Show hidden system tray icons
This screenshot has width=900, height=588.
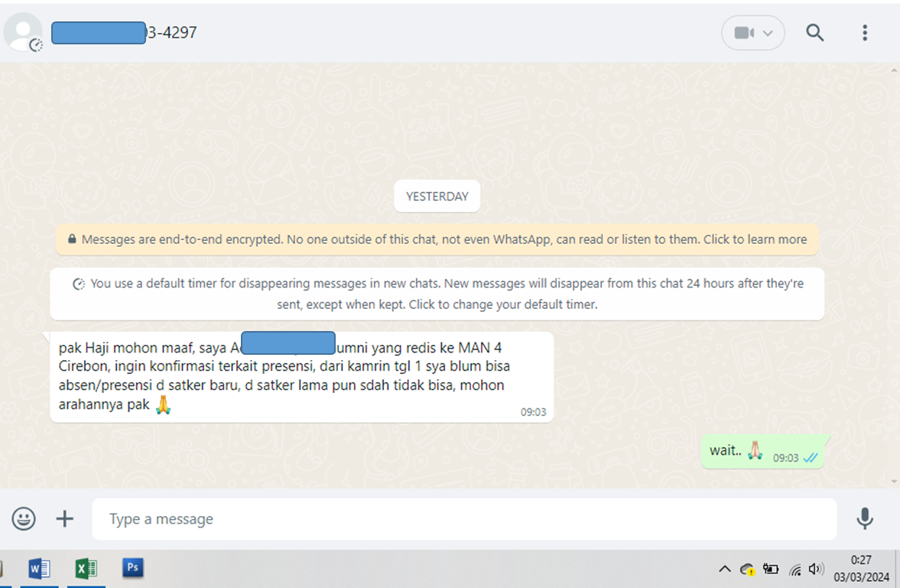coord(725,569)
